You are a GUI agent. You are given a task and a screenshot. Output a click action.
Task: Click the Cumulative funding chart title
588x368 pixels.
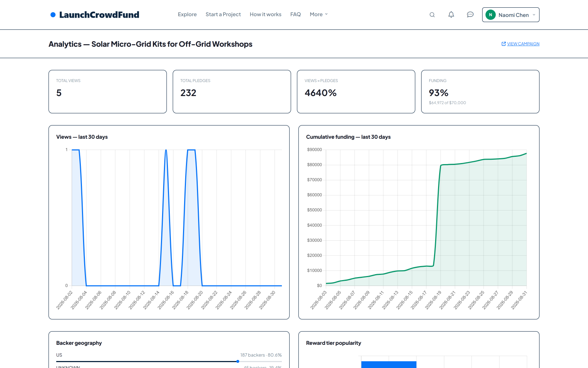348,137
